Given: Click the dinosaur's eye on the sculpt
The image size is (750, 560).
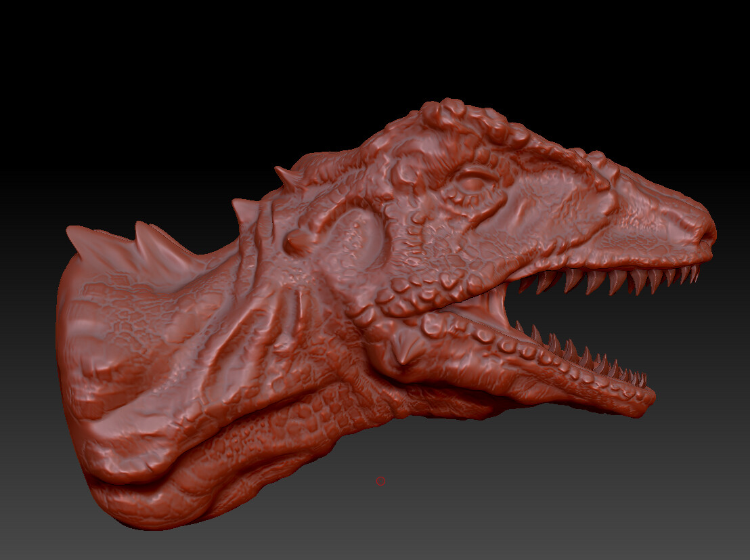Looking at the screenshot, I should point(474,184).
